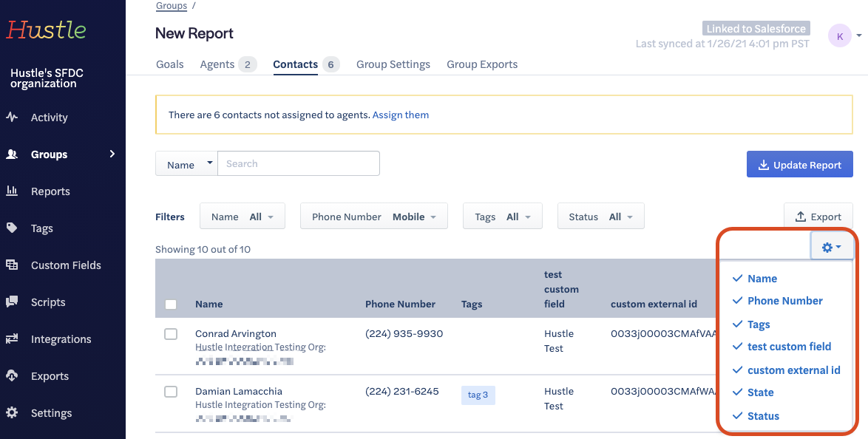The width and height of the screenshot is (868, 439).
Task: Click the K user avatar
Action: pos(839,36)
